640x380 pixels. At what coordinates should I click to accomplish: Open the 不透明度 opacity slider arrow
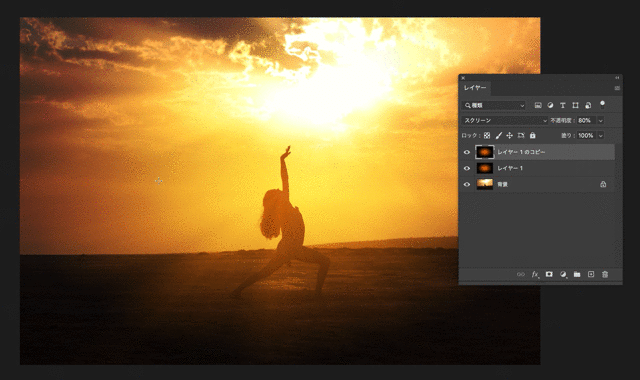click(x=600, y=120)
